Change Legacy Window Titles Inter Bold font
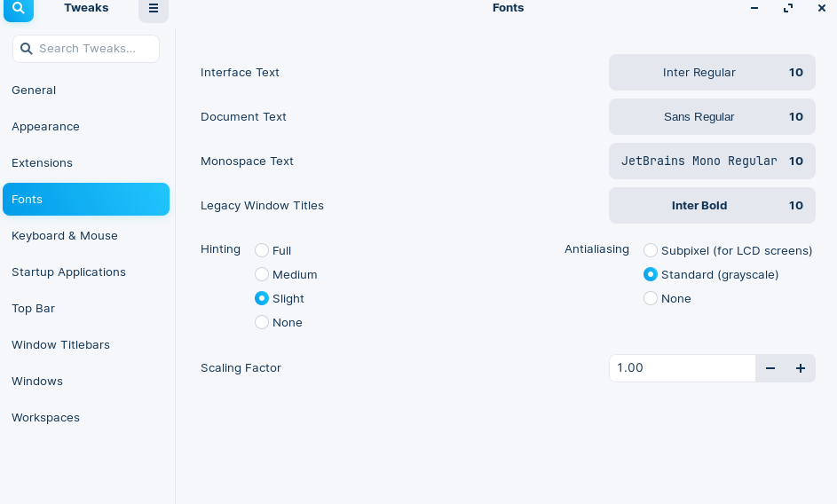Viewport: 837px width, 504px height. point(712,206)
